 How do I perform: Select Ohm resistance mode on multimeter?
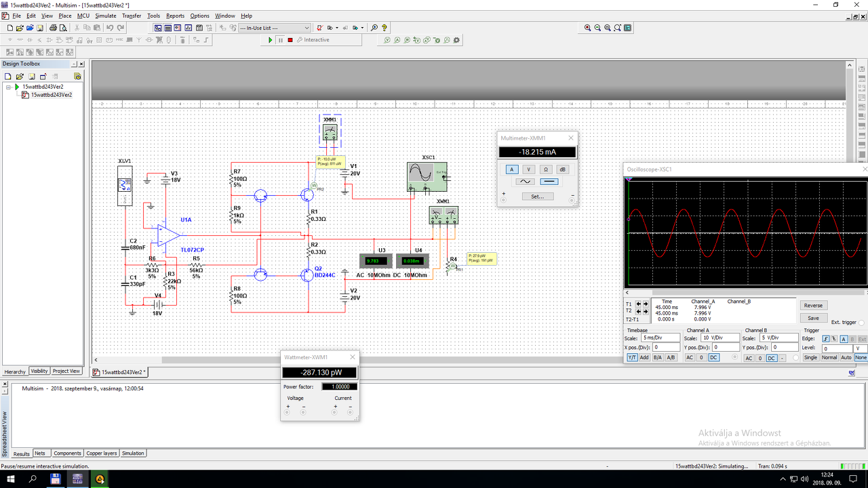(x=545, y=169)
